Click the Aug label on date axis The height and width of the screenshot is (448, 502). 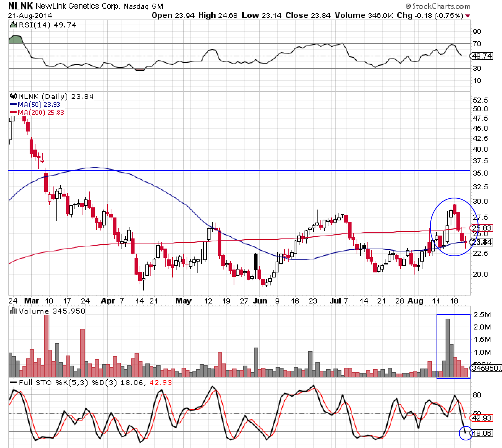(x=416, y=301)
